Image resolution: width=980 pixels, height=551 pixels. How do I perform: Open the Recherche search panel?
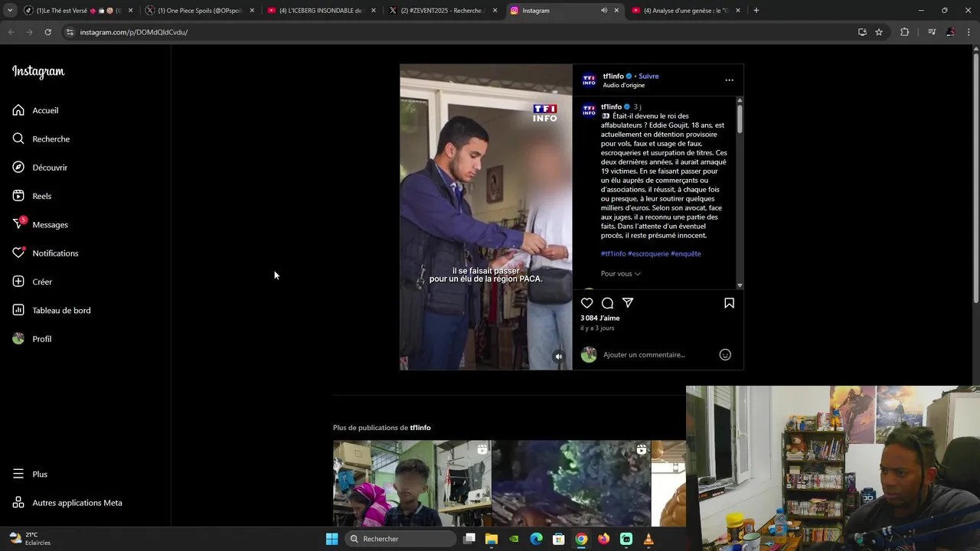(41, 139)
